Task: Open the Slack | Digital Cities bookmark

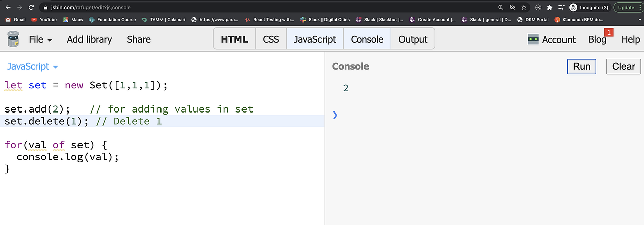Action: coord(325,20)
